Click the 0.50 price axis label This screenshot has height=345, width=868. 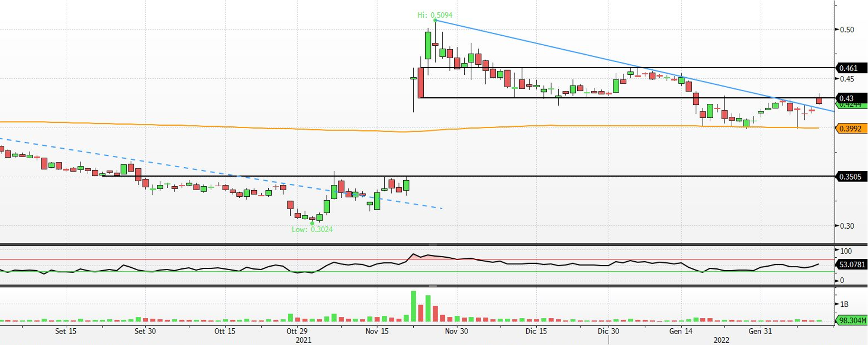pos(847,30)
